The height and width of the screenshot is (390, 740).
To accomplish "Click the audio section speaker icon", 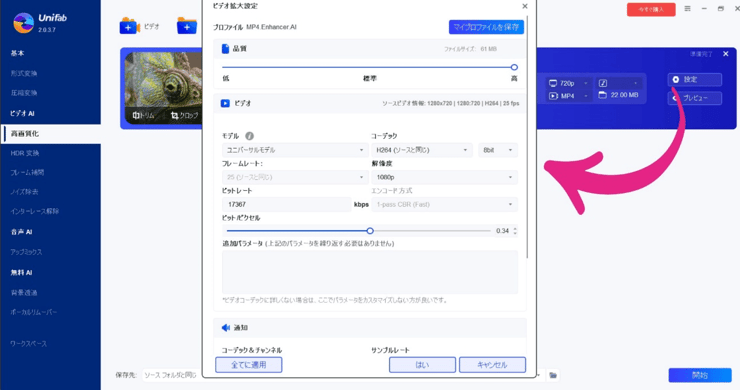I will pos(226,328).
